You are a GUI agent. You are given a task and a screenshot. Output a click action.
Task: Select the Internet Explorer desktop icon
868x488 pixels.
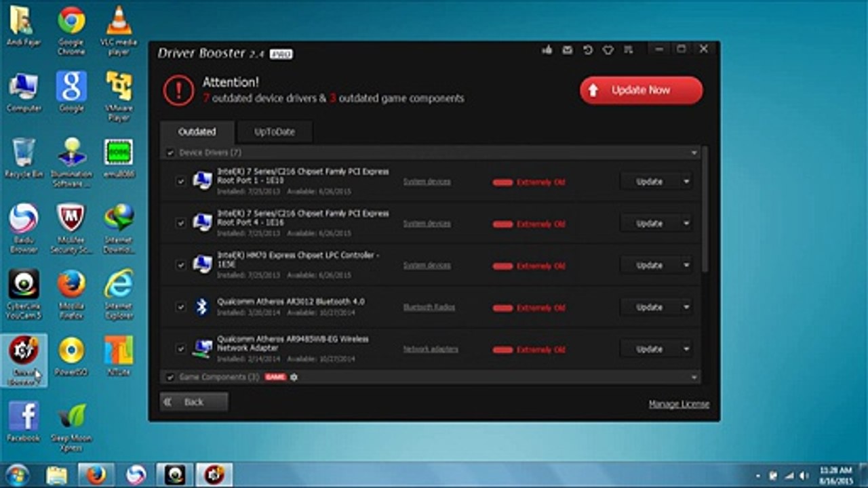coord(119,294)
